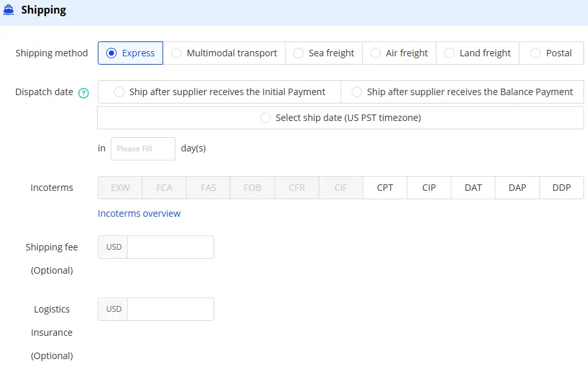Click the Dispatch date help question icon

[83, 93]
